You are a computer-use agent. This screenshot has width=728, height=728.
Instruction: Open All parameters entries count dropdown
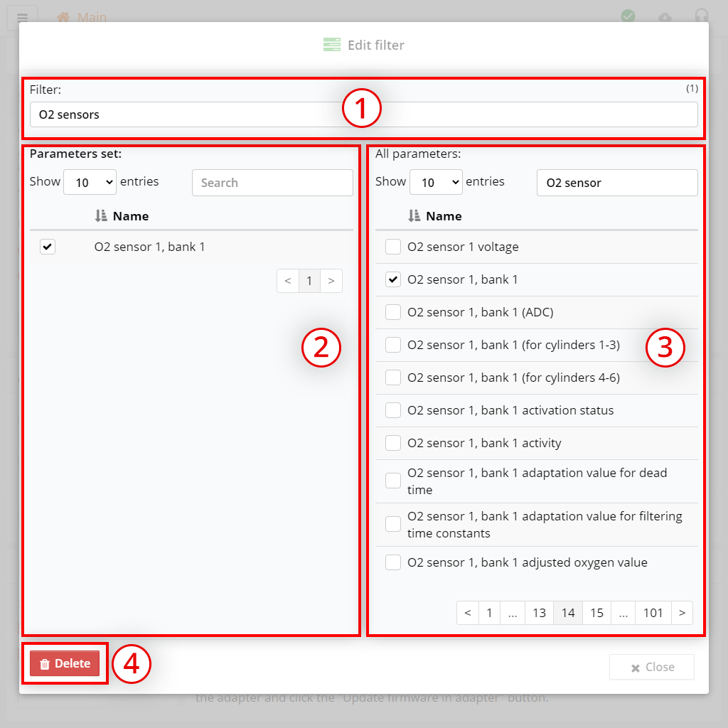(436, 183)
